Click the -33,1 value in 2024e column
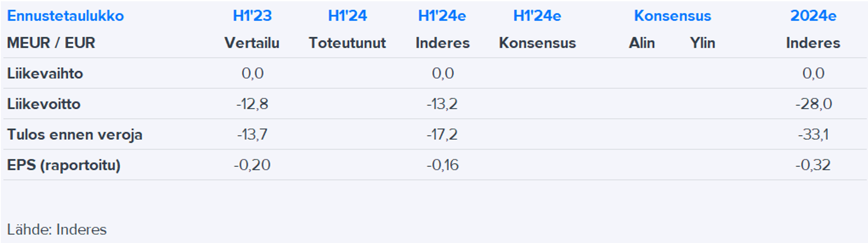Screen dimensions: 868x243 tap(813, 135)
